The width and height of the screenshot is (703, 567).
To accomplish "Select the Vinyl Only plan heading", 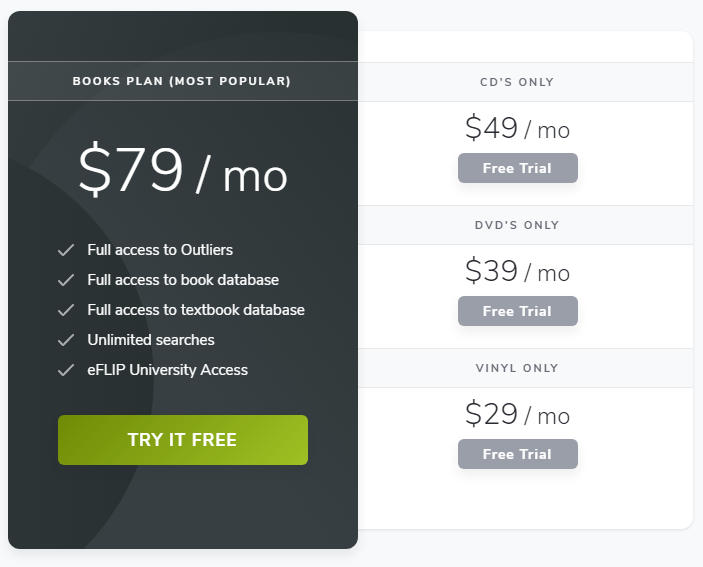I will tap(517, 368).
